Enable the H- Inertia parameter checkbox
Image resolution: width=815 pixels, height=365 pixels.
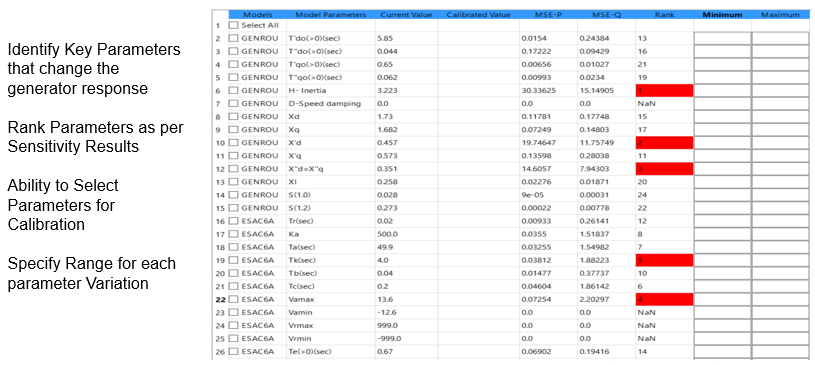(233, 90)
